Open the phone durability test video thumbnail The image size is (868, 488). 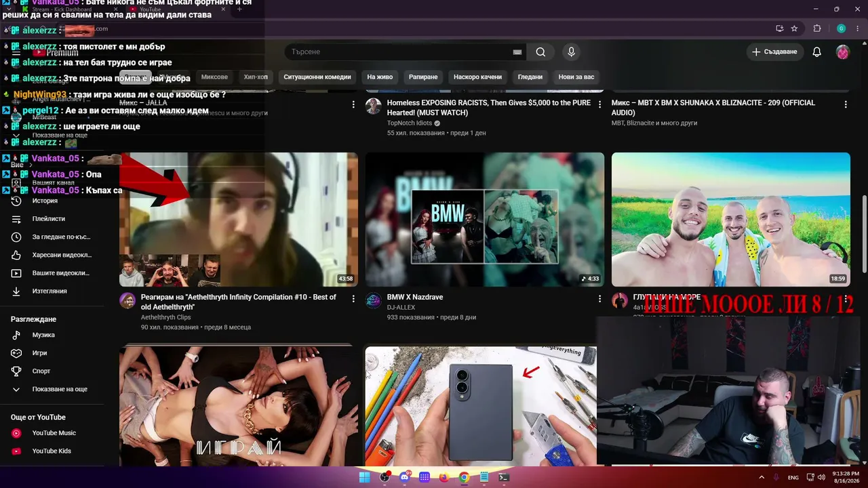(x=481, y=407)
